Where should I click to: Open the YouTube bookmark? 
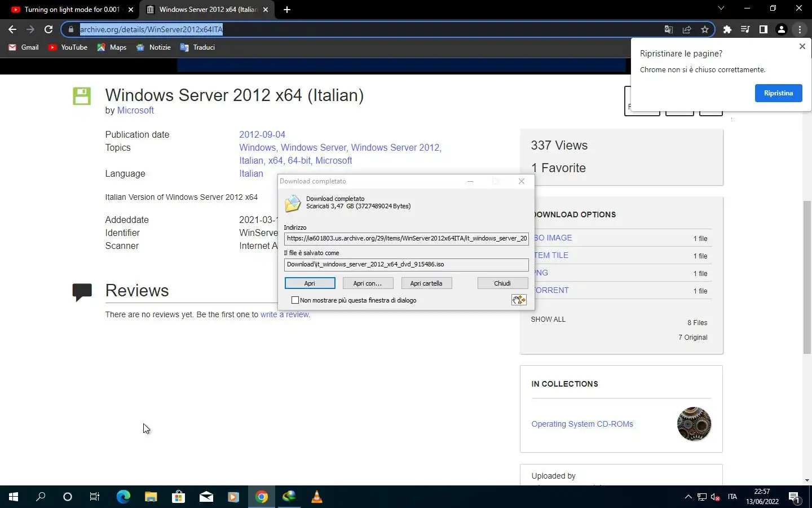click(x=68, y=47)
